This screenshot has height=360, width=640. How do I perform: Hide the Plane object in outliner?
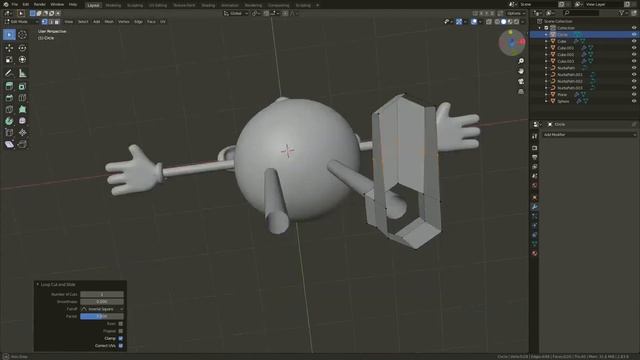tap(634, 94)
